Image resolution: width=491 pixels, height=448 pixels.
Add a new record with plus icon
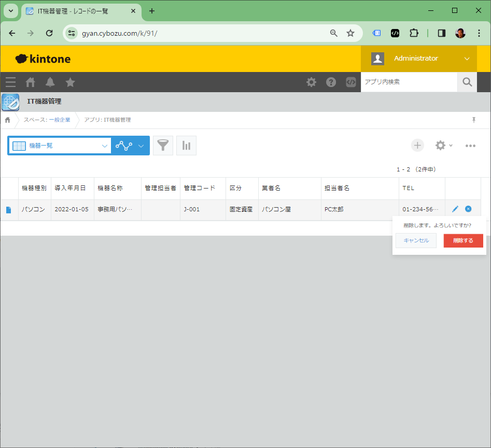[417, 146]
